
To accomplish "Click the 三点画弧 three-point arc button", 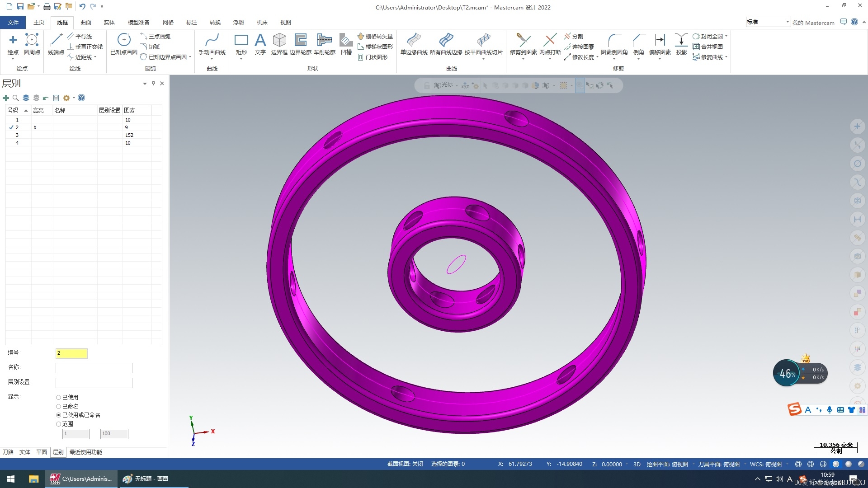I will pos(155,37).
